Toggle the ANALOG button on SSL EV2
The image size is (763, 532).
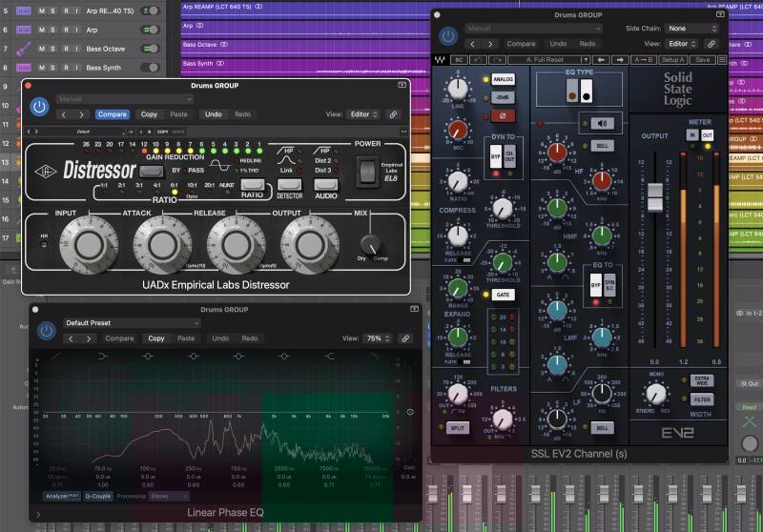coord(503,79)
